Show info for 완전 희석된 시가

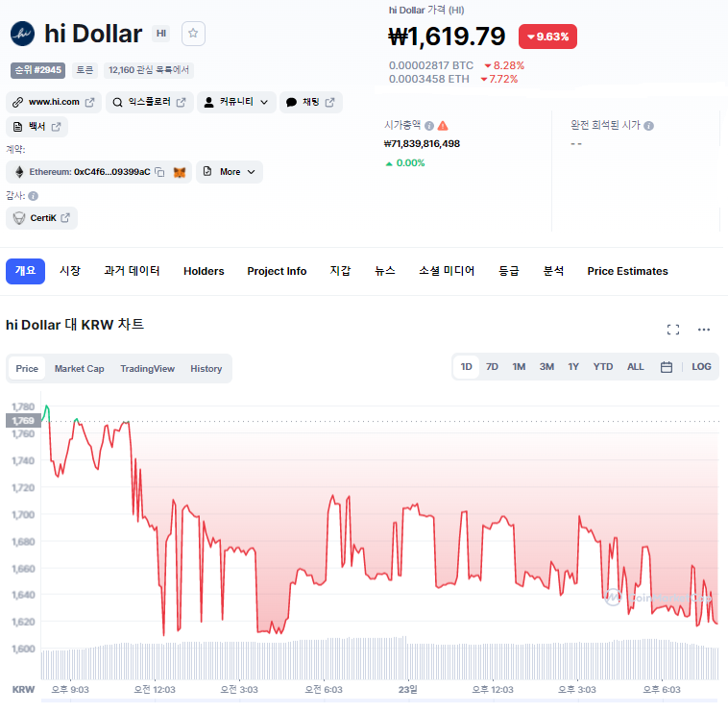pyautogui.click(x=649, y=126)
